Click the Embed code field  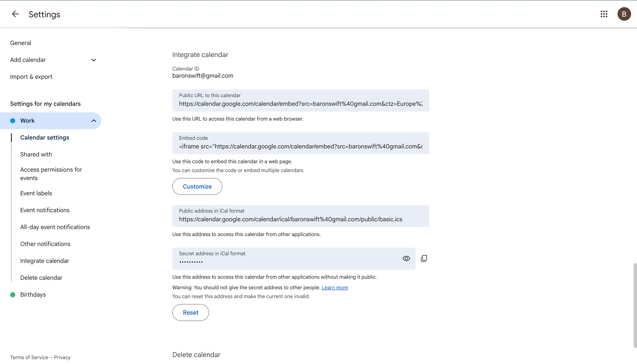click(x=301, y=143)
